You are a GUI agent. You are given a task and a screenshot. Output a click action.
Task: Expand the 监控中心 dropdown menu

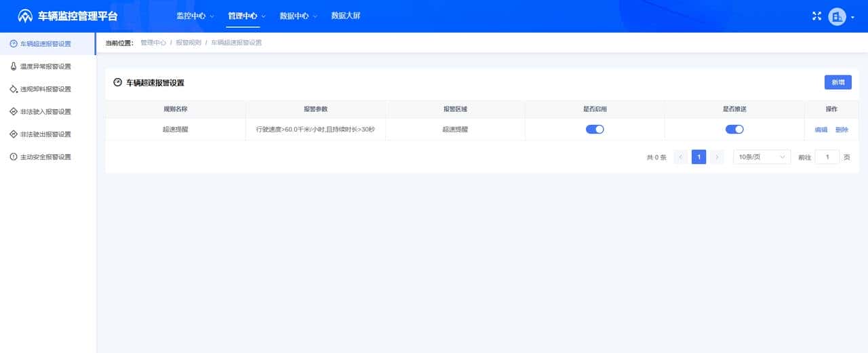[195, 16]
